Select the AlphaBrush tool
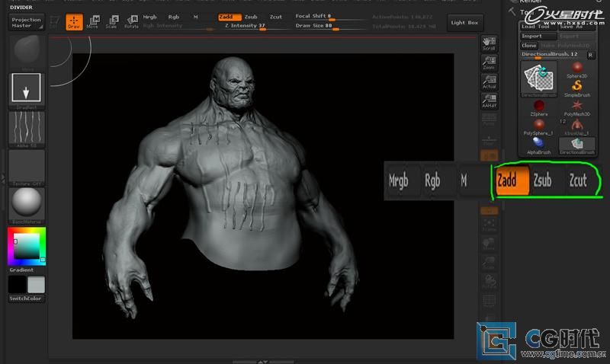The width and height of the screenshot is (610, 364). point(539,146)
